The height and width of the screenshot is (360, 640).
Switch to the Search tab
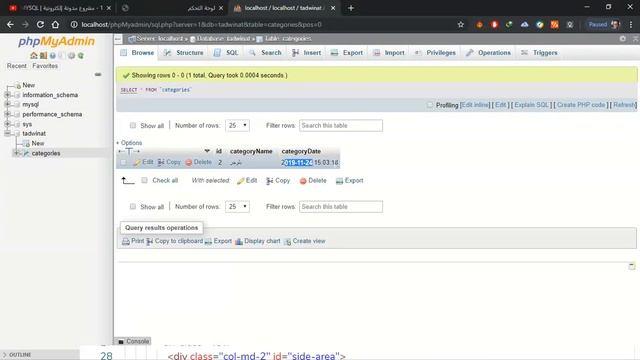[x=265, y=53]
